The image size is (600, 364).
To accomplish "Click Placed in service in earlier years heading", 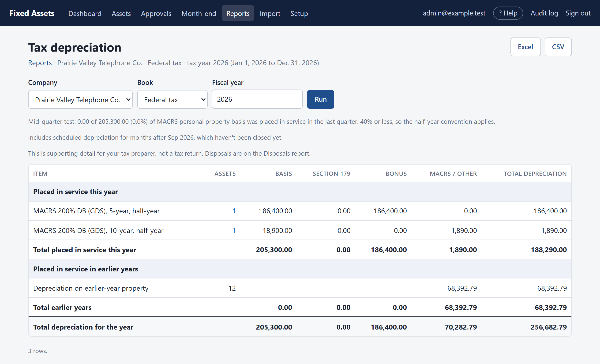I will tap(86, 269).
